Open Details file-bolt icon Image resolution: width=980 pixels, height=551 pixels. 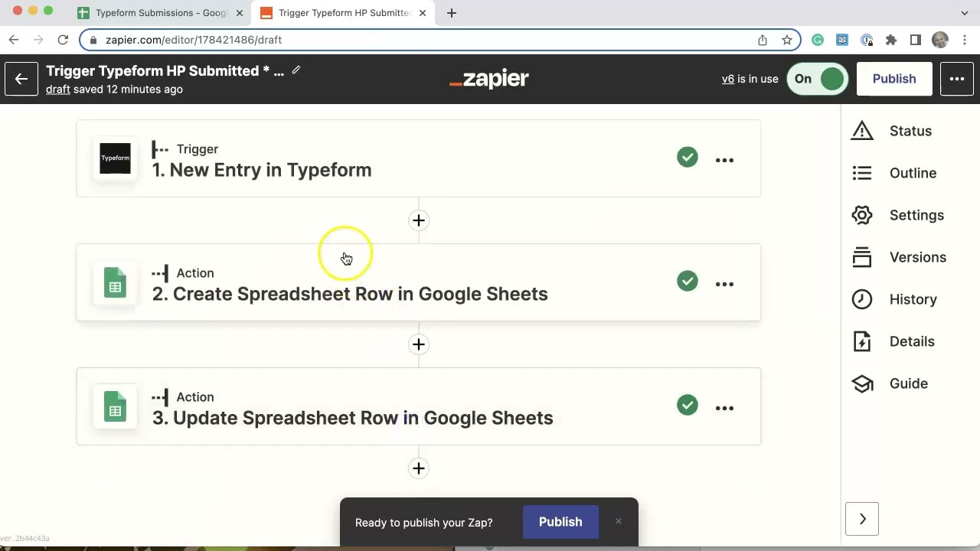coord(862,341)
